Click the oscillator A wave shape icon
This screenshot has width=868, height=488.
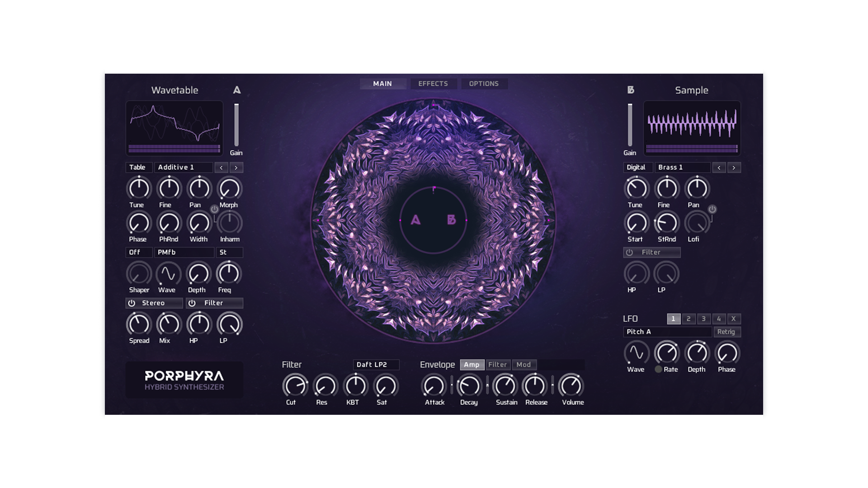pyautogui.click(x=168, y=274)
